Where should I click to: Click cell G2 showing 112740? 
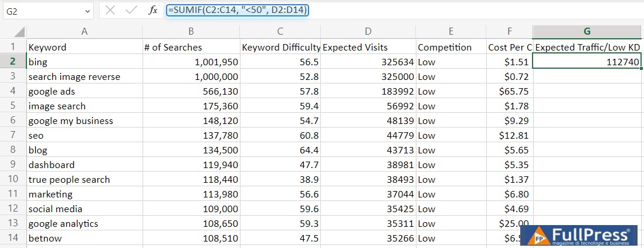coord(587,62)
